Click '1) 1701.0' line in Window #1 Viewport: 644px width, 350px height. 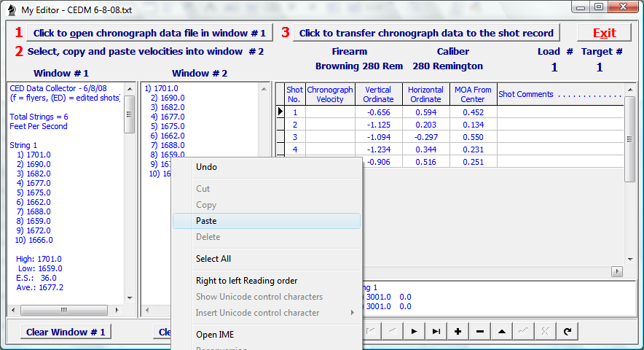(34, 155)
